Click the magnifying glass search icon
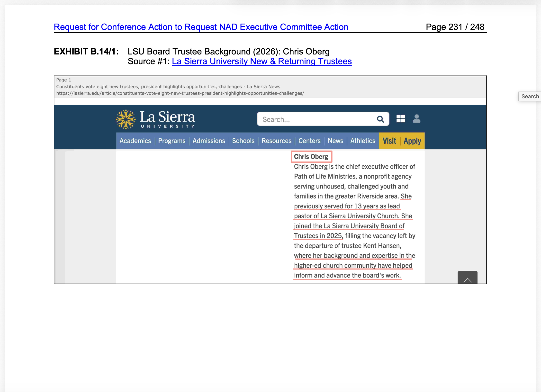 click(x=380, y=119)
